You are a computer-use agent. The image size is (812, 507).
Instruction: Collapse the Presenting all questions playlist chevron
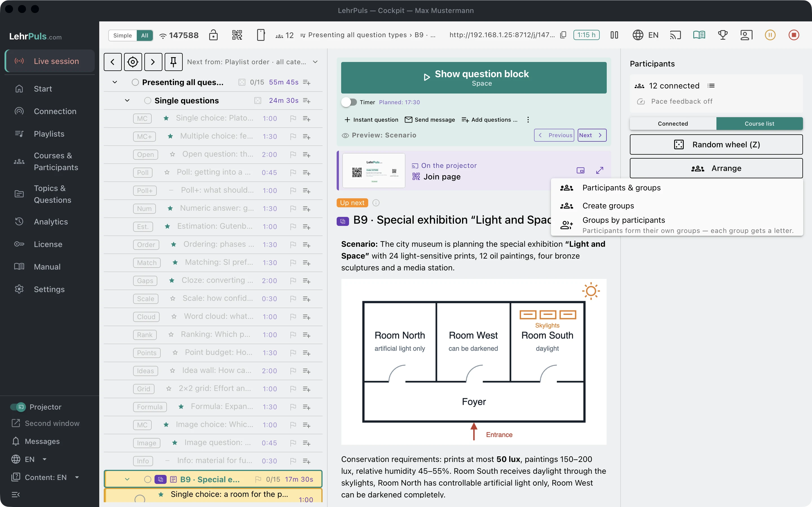115,82
